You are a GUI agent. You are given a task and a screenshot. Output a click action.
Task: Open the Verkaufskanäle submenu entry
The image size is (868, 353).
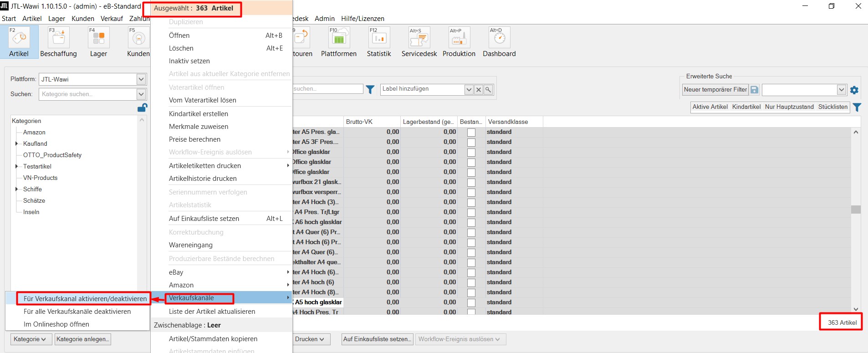click(x=222, y=298)
